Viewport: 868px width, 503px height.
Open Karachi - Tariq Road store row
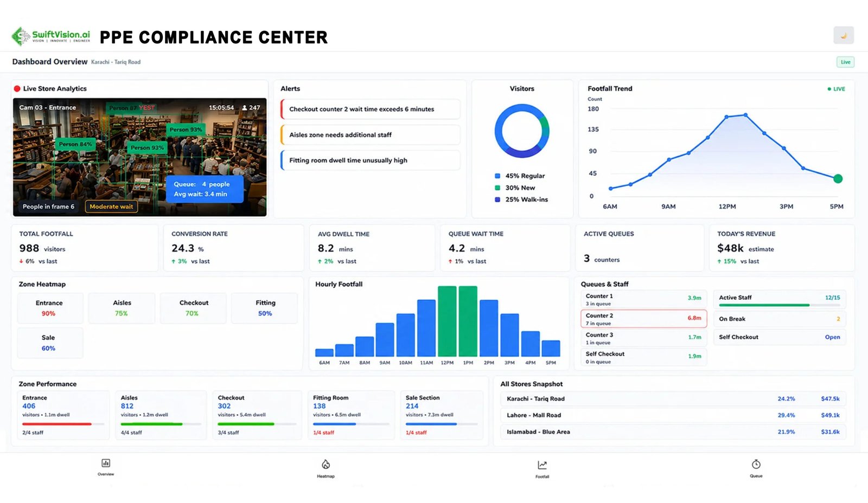tap(673, 399)
